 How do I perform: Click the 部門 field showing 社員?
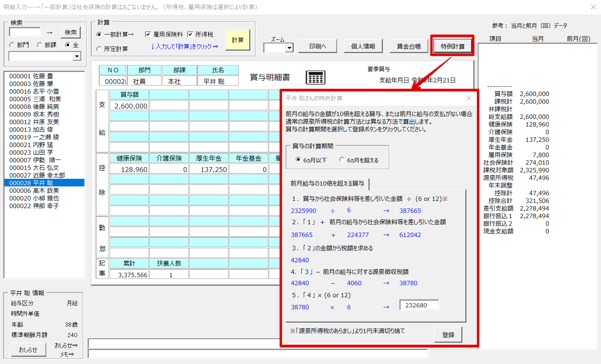[144, 81]
